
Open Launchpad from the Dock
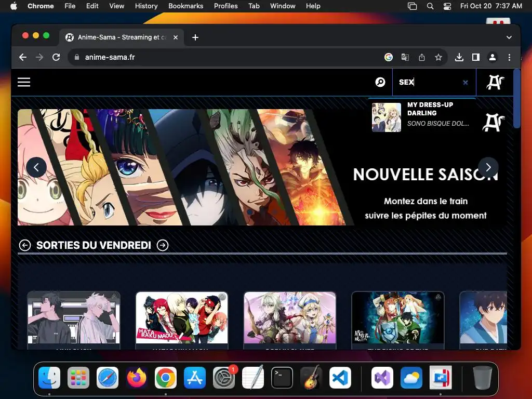coord(78,377)
